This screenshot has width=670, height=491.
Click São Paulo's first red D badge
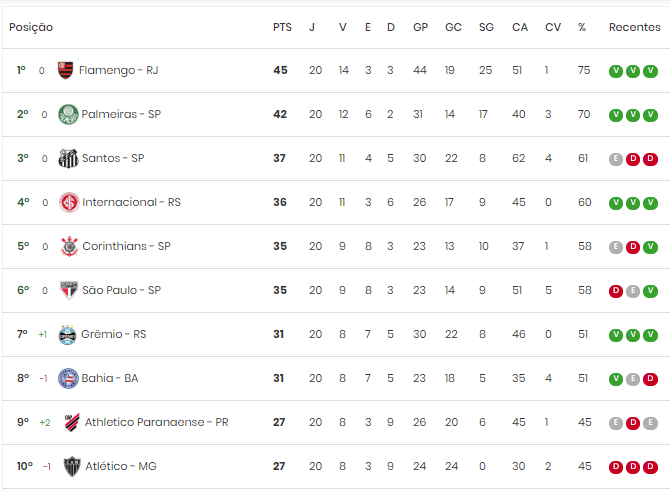coord(616,291)
